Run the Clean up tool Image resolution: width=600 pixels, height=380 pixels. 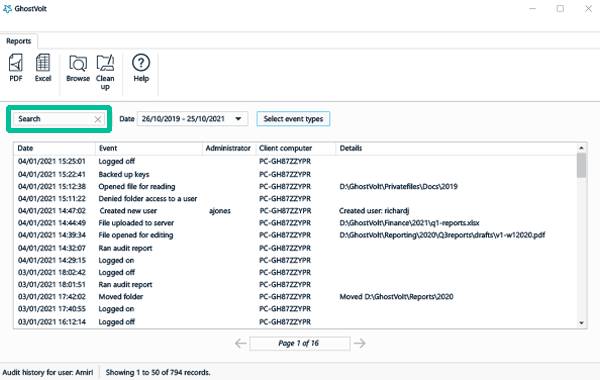[105, 72]
